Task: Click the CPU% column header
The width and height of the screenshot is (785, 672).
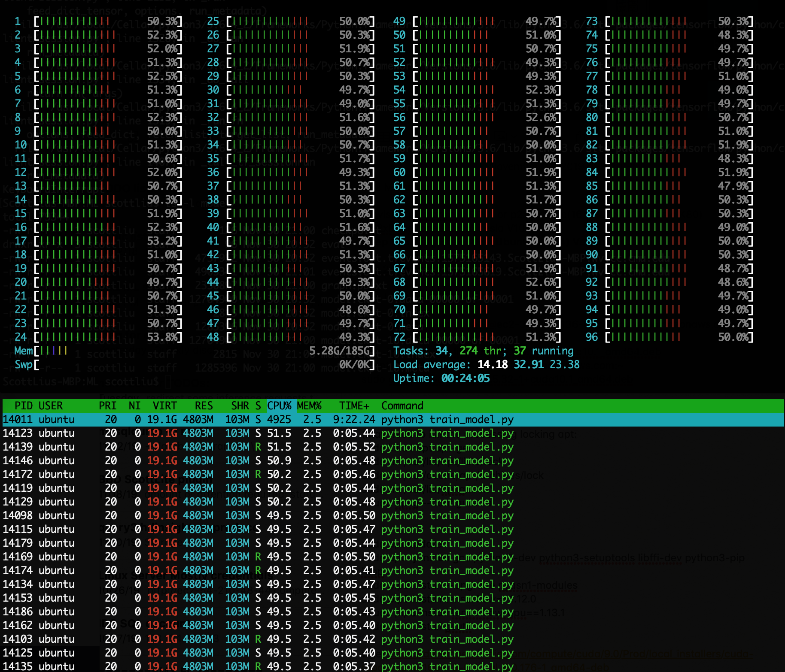Action: pyautogui.click(x=279, y=406)
